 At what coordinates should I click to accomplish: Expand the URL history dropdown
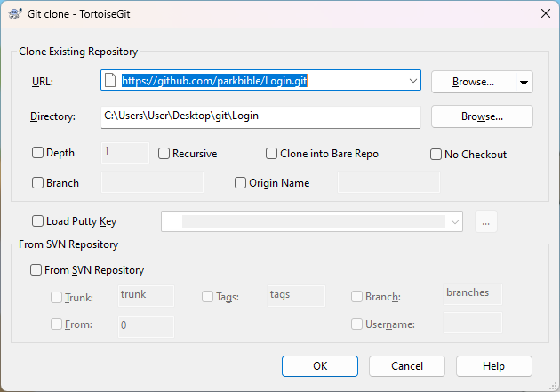[x=413, y=81]
